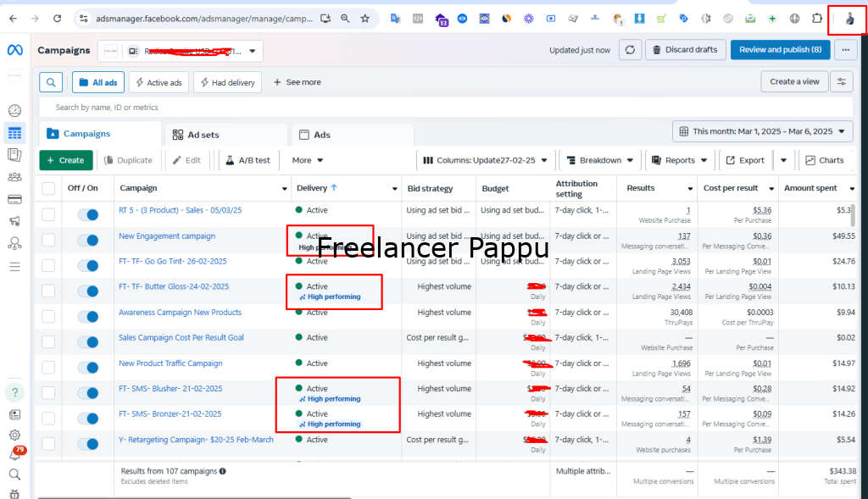The height and width of the screenshot is (499, 868).
Task: Open the Cost per result column dropdown arrow
Action: coord(771,189)
